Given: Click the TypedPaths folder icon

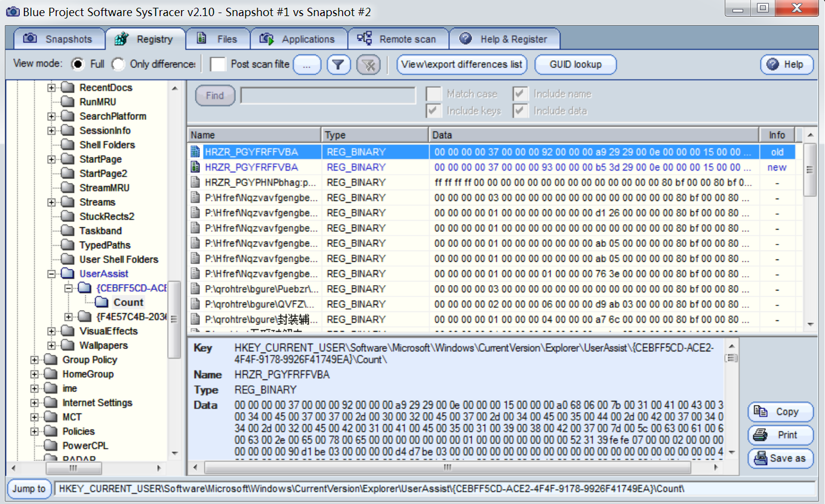Looking at the screenshot, I should (x=68, y=245).
